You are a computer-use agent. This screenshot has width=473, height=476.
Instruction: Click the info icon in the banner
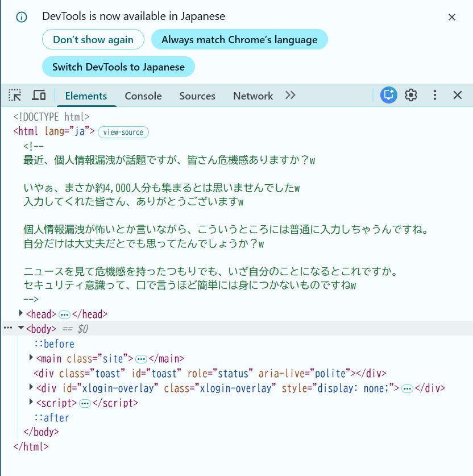coord(22,17)
